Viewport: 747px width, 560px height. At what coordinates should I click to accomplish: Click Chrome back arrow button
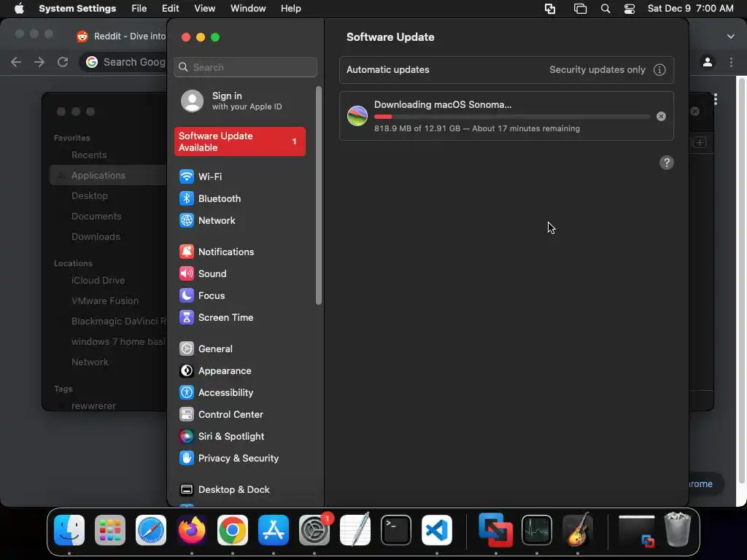pyautogui.click(x=16, y=62)
